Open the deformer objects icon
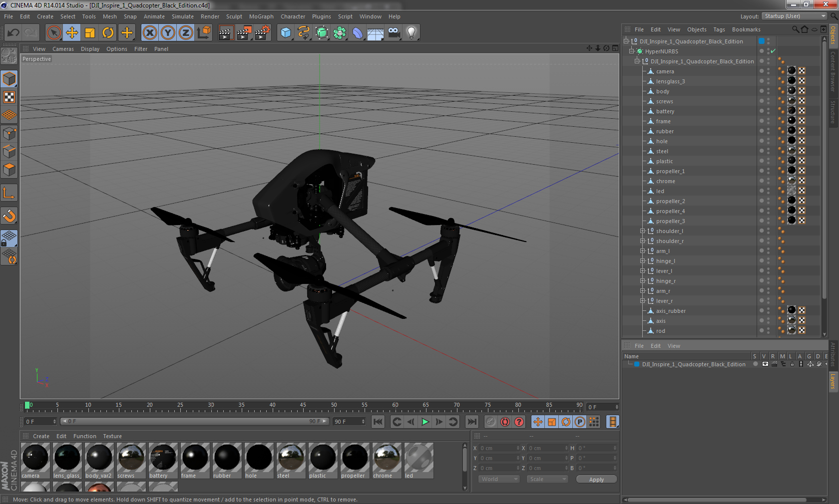Image resolution: width=839 pixels, height=504 pixels. [358, 33]
